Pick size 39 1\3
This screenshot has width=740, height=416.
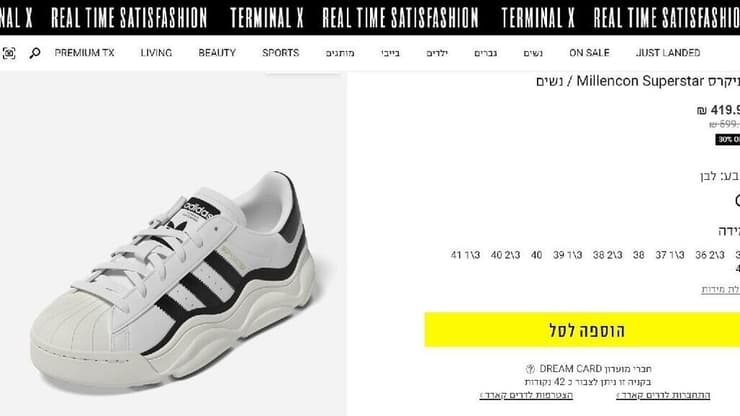(568, 255)
